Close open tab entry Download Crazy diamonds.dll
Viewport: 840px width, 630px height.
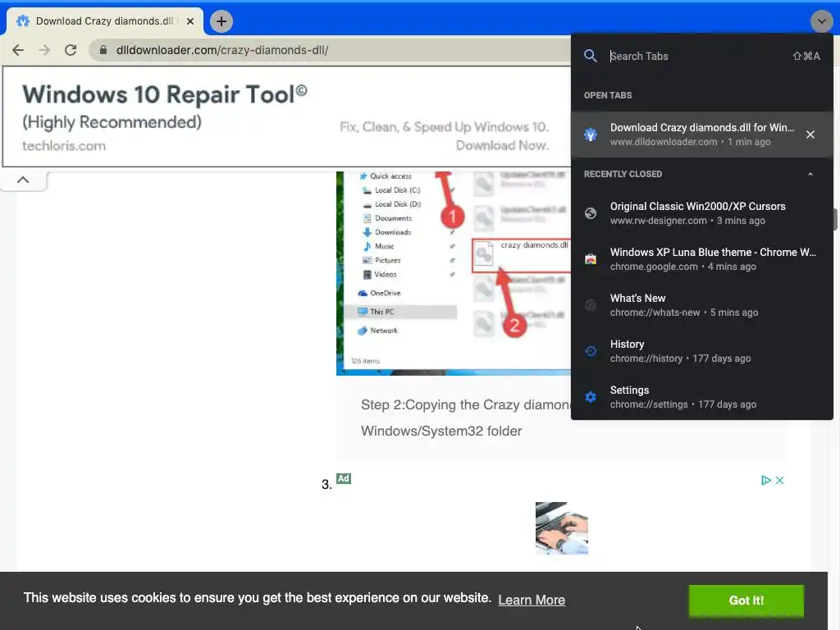tap(810, 135)
